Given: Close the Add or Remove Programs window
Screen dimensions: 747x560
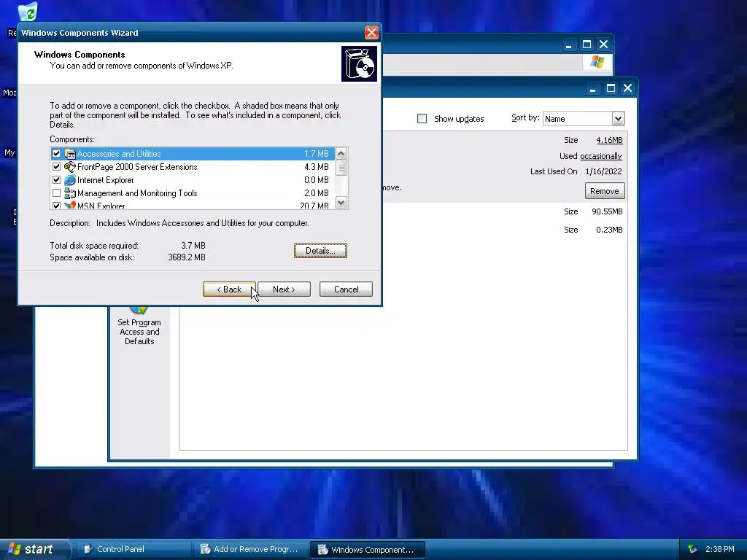Looking at the screenshot, I should coord(628,88).
